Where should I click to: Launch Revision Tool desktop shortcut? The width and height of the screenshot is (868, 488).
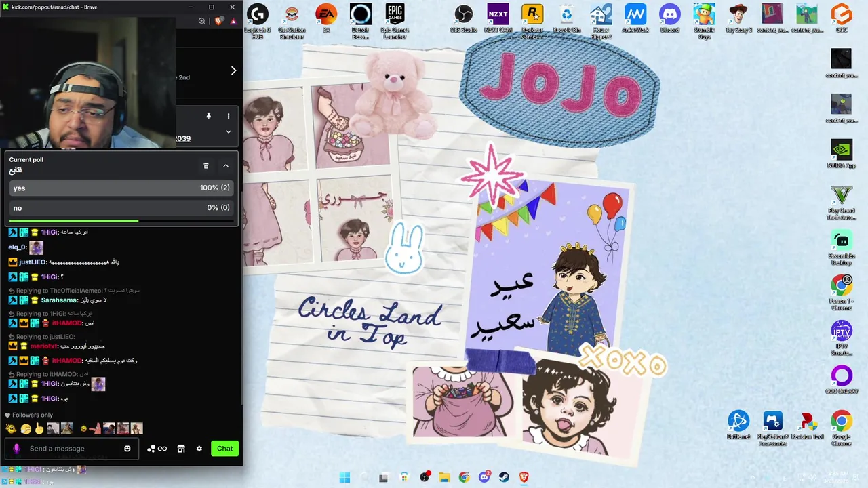click(807, 425)
